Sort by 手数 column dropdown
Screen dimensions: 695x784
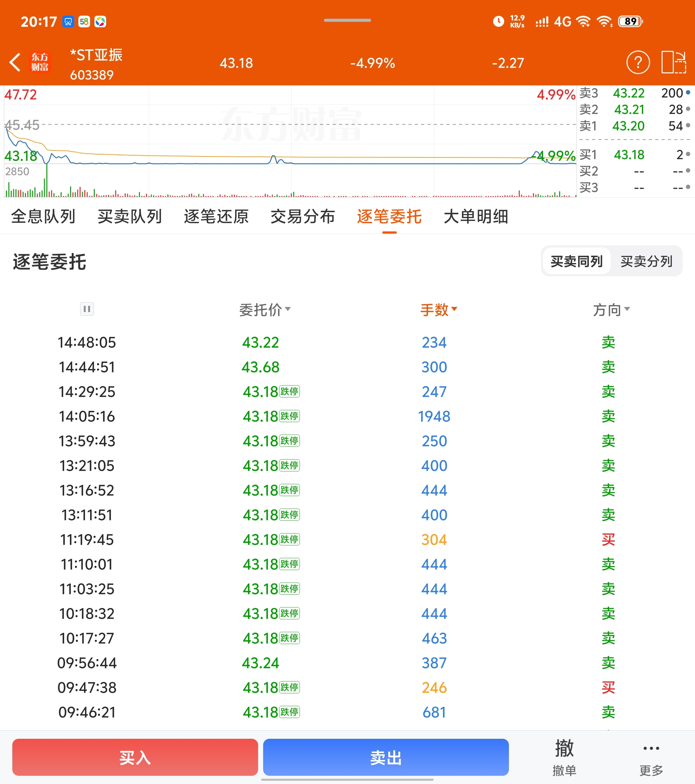(438, 310)
